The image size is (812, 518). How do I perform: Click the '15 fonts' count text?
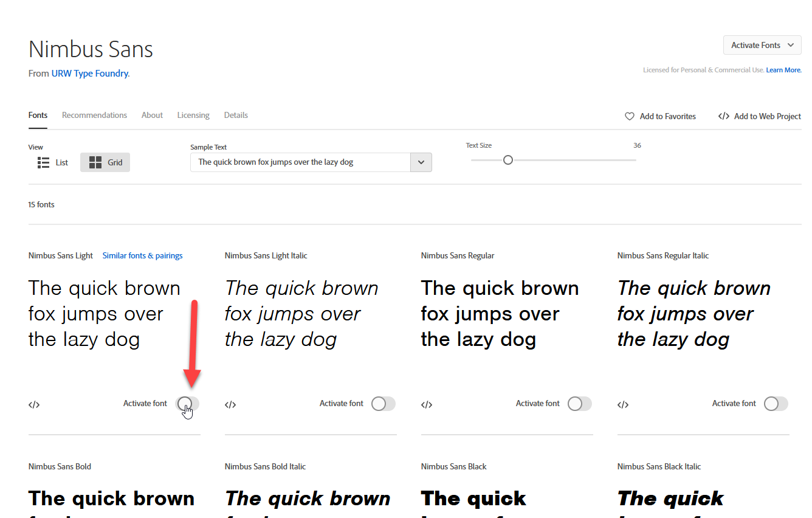tap(41, 204)
